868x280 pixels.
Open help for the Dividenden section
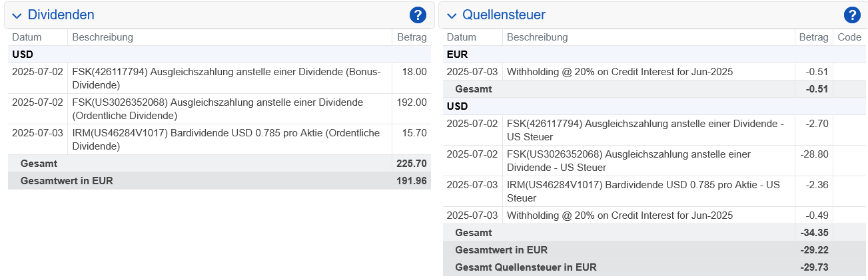(418, 15)
